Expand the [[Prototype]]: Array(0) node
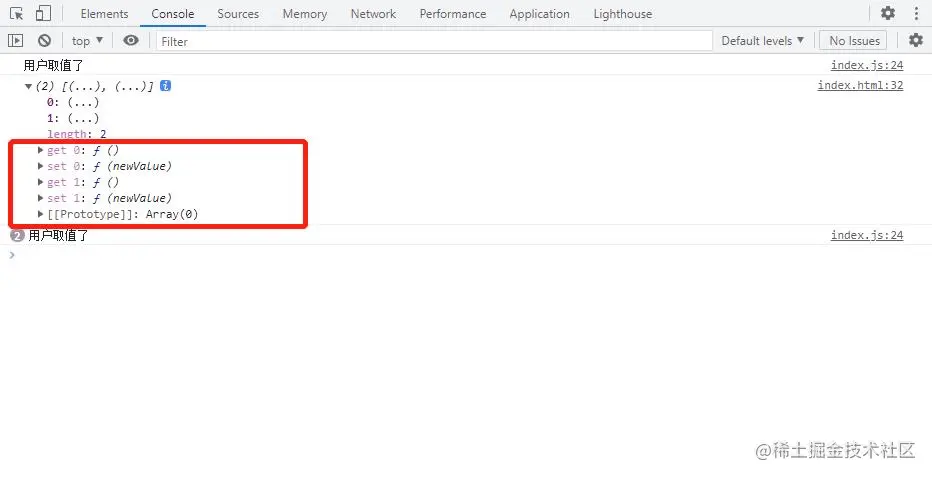 (40, 214)
